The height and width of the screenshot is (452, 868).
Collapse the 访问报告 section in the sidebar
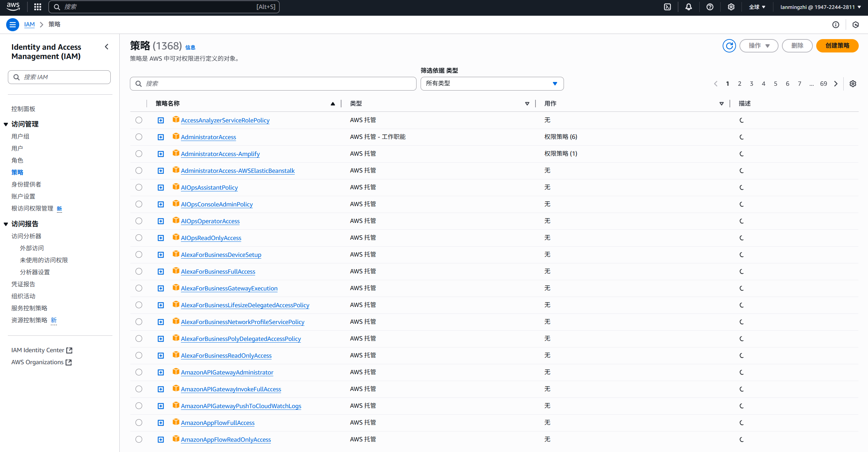(6, 224)
